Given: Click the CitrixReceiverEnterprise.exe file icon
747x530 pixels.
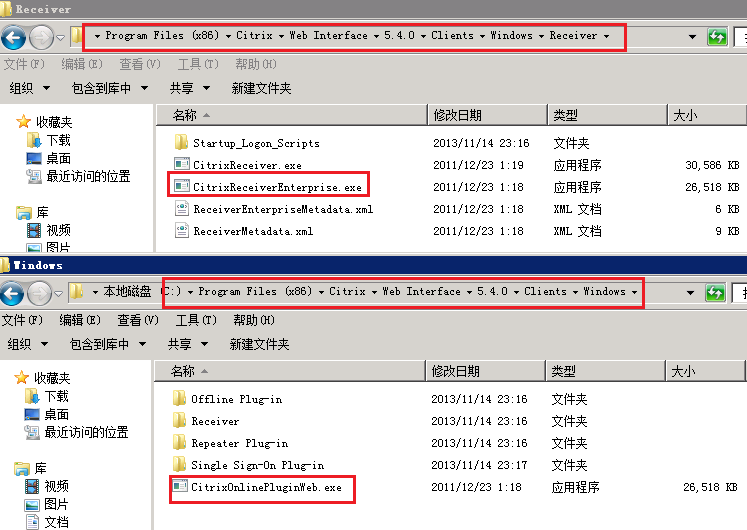Looking at the screenshot, I should 182,186.
